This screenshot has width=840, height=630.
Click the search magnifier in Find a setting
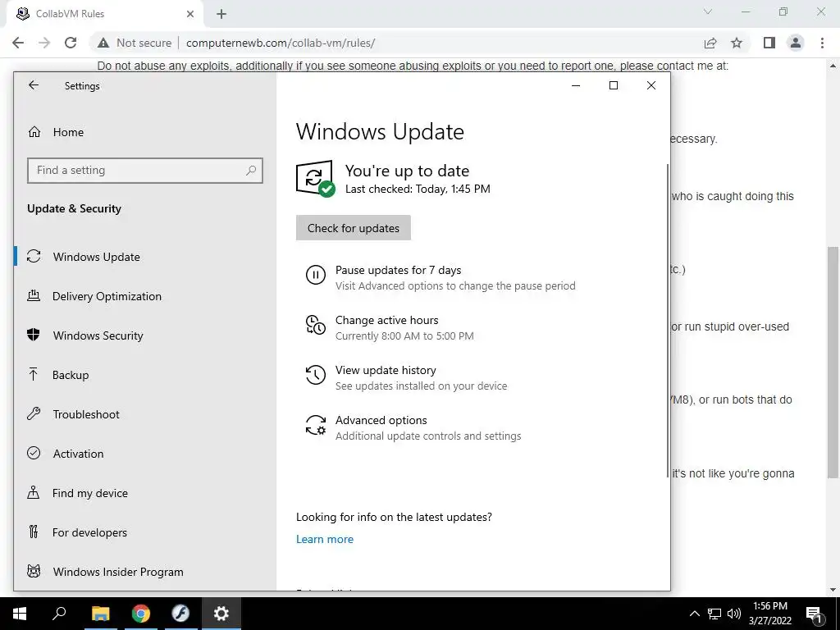(251, 171)
